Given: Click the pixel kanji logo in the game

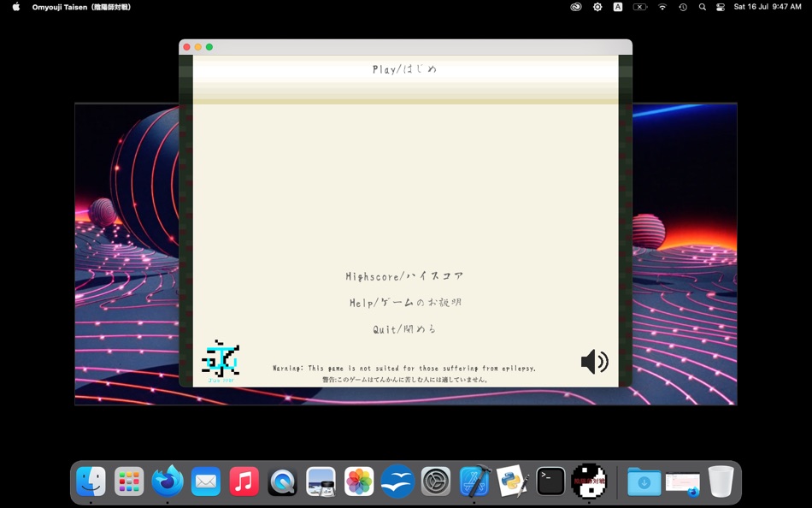Looking at the screenshot, I should [221, 360].
